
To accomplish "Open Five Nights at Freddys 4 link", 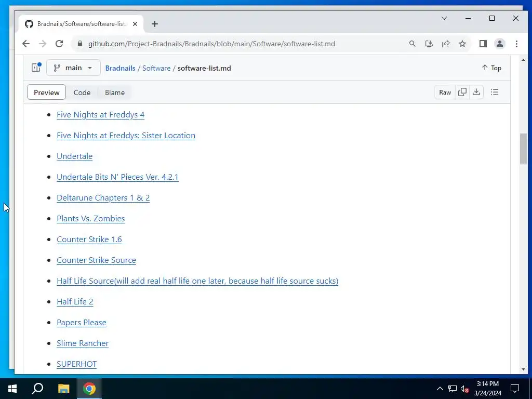I will coord(100,115).
